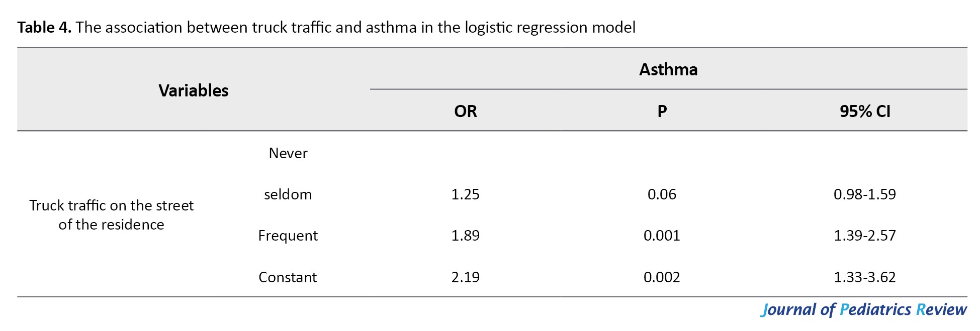Click the Asthma group header
The image size is (980, 331).
pos(668,69)
